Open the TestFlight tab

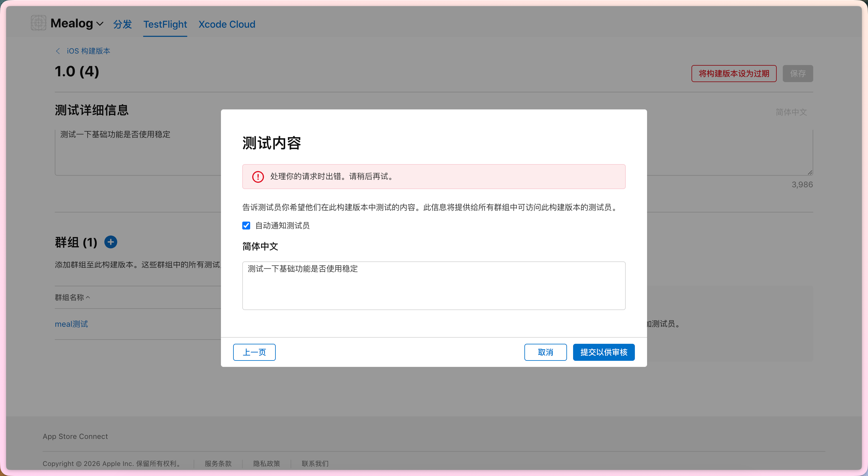pyautogui.click(x=165, y=24)
